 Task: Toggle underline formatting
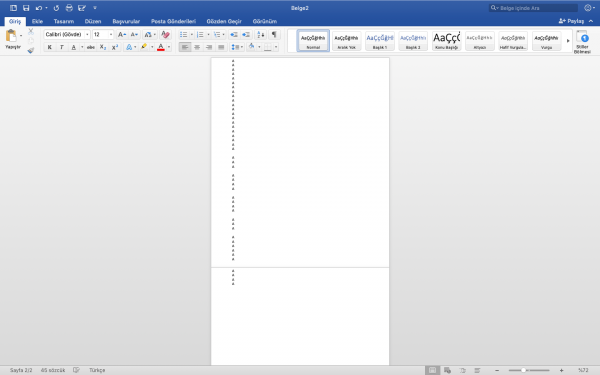73,47
